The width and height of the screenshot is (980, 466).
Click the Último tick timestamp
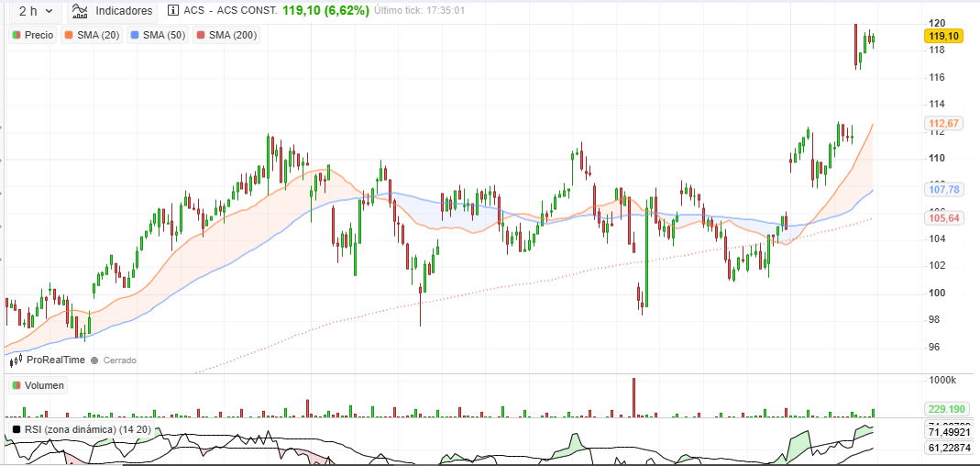(x=419, y=11)
